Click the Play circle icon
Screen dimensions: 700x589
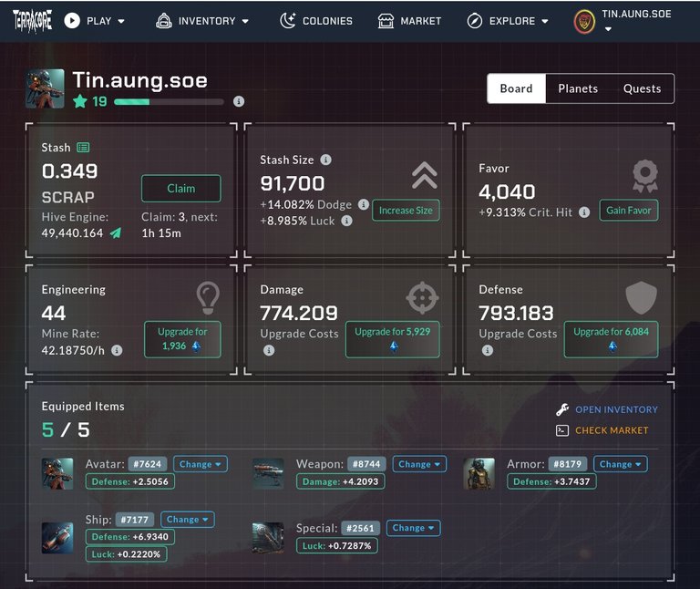pos(72,21)
